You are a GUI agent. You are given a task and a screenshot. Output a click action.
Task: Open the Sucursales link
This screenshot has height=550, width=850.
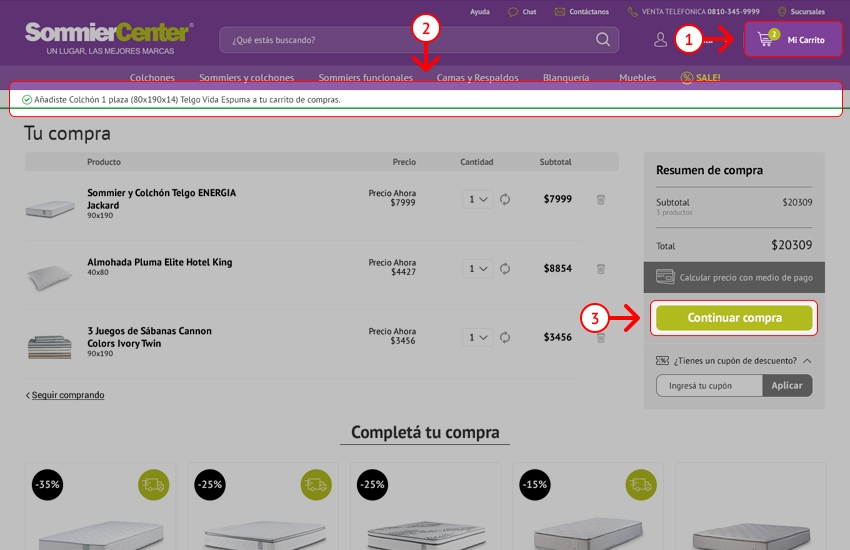801,11
